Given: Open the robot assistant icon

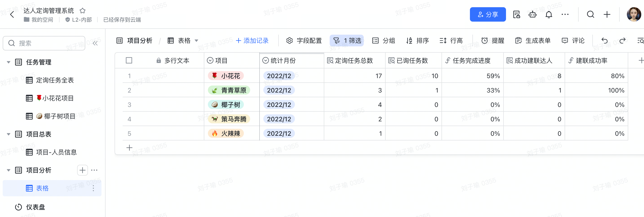Looking at the screenshot, I should pos(532,14).
